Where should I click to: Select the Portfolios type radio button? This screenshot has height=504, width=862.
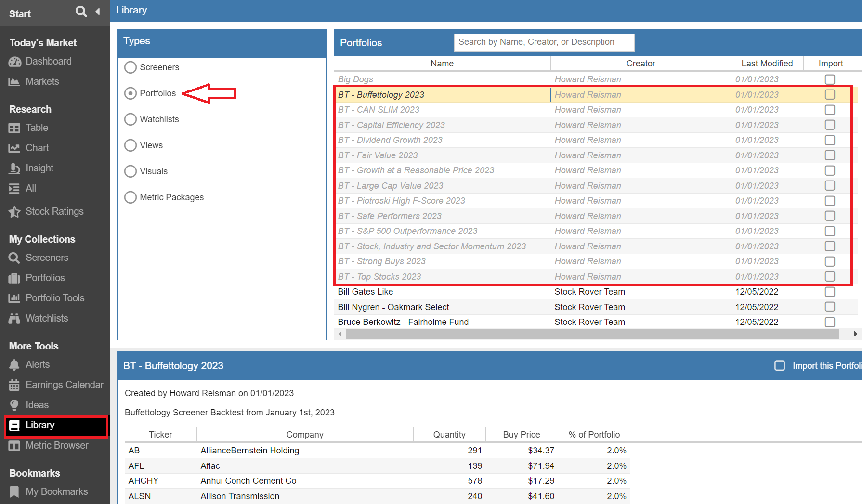[131, 93]
